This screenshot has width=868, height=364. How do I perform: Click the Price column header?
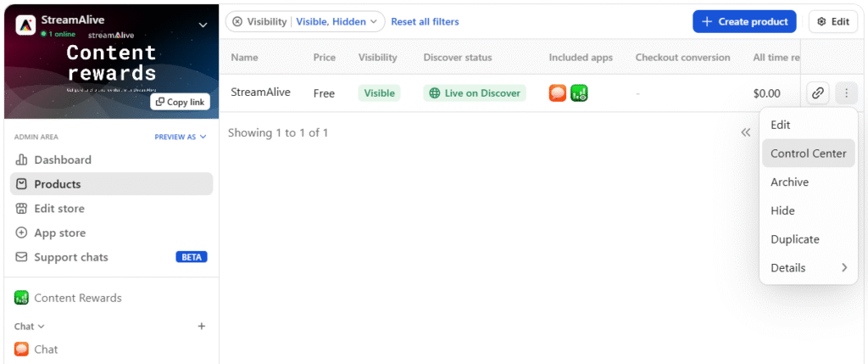(325, 58)
